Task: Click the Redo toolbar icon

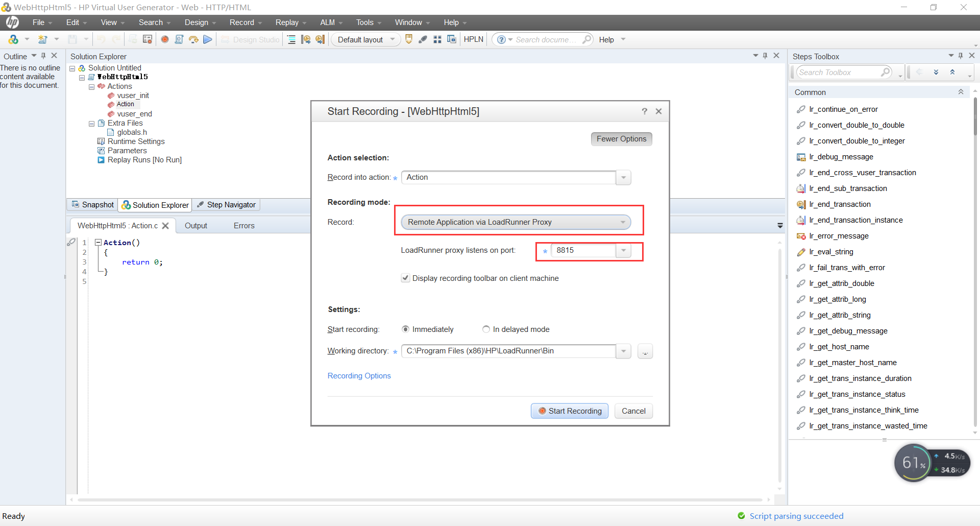Action: pyautogui.click(x=116, y=39)
